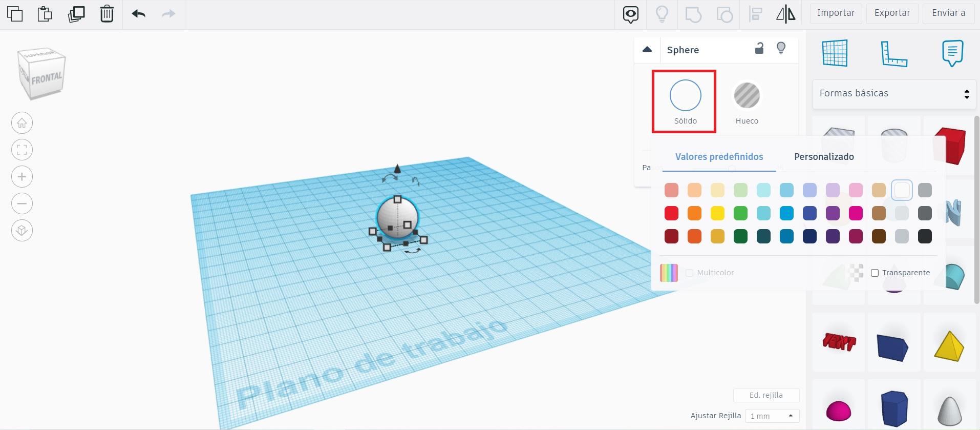
Task: Pick the red TEXT shape
Action: click(x=839, y=342)
